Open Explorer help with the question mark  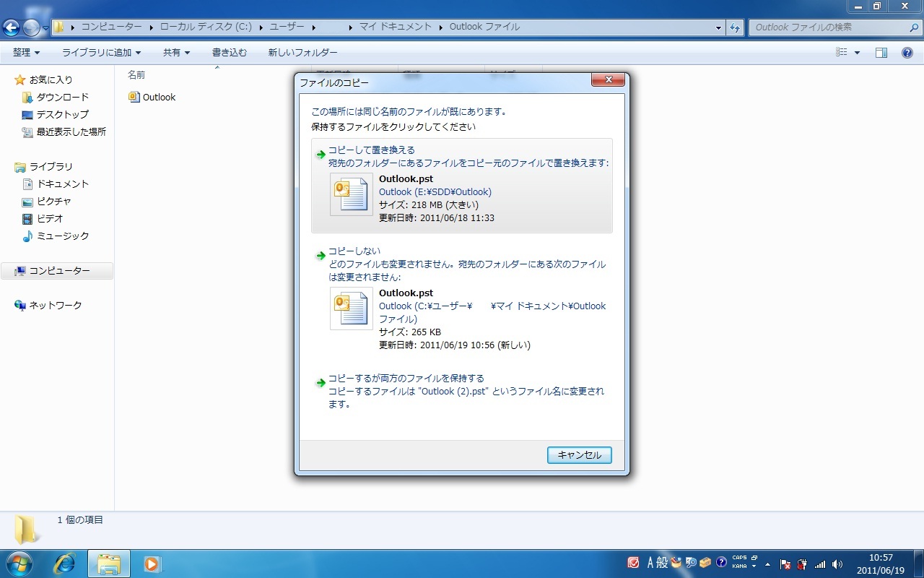907,53
